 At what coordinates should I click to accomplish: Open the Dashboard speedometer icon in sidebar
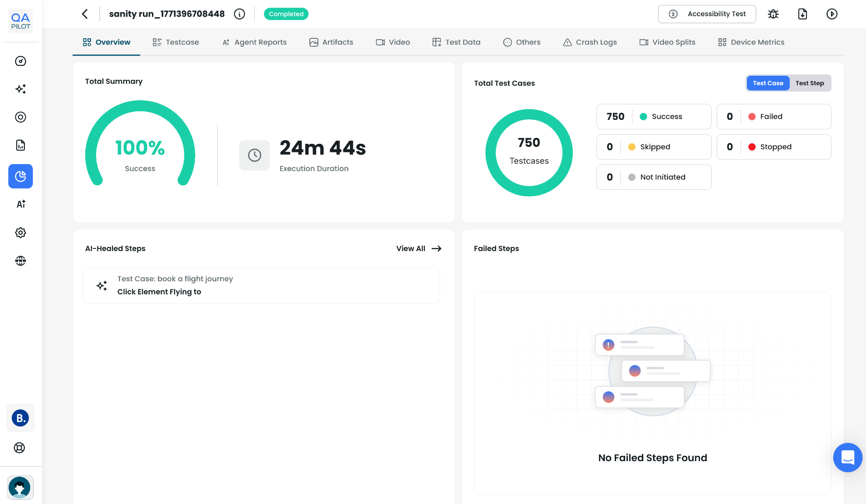point(20,61)
